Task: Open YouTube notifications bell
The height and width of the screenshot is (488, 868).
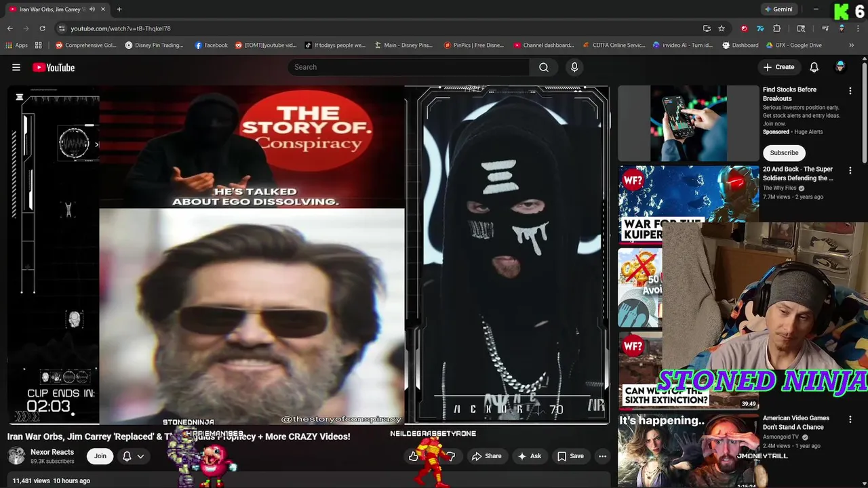Action: tap(814, 67)
